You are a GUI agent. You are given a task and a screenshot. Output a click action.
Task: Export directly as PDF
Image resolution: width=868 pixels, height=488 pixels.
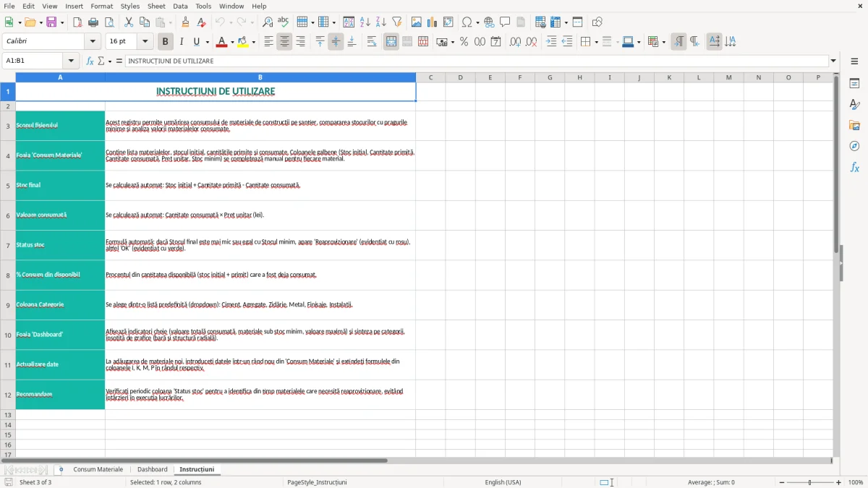tap(77, 22)
